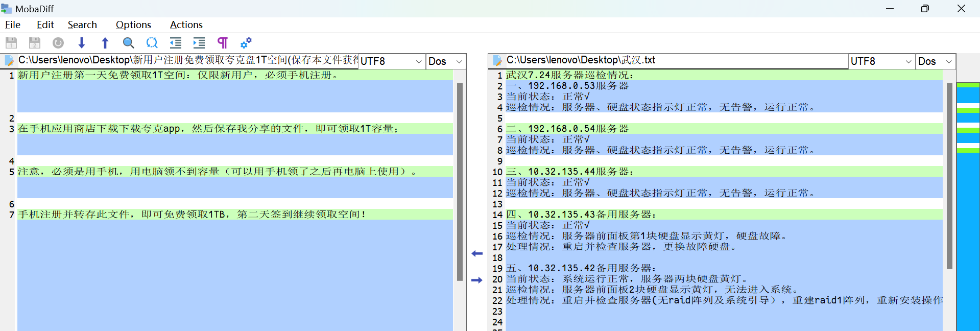Click the diff overview color map strip
The height and width of the screenshot is (331, 980).
968,206
